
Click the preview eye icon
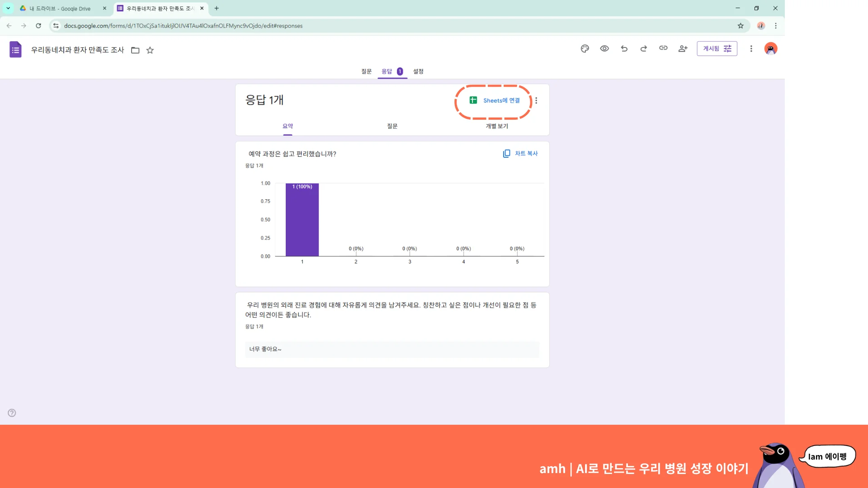point(604,49)
